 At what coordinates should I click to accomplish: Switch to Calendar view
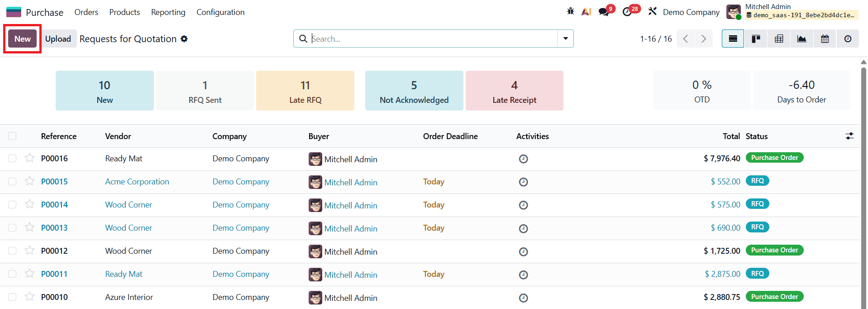(x=825, y=39)
